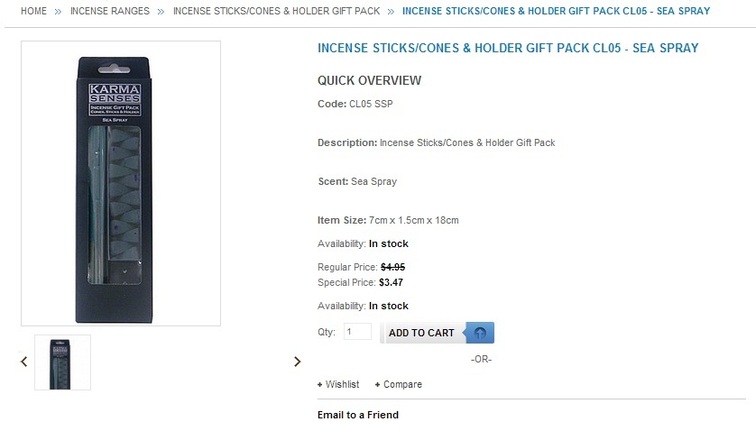Click the chevron after Incense Ranges breadcrumb
The height and width of the screenshot is (431, 756).
pos(161,12)
